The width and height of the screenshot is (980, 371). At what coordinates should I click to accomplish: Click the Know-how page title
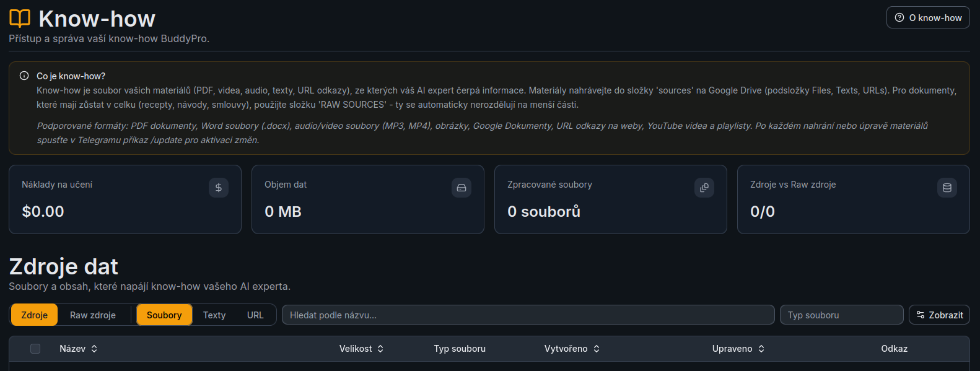point(97,19)
